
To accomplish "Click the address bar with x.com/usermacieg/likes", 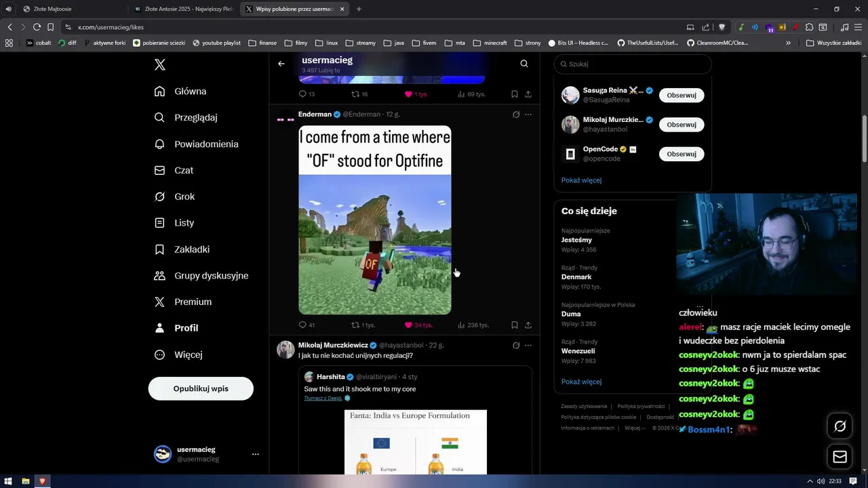I will pyautogui.click(x=373, y=27).
